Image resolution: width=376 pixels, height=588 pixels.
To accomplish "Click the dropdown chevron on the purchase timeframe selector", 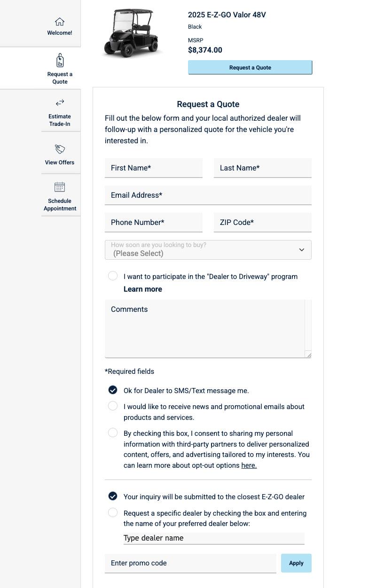I will pos(301,249).
